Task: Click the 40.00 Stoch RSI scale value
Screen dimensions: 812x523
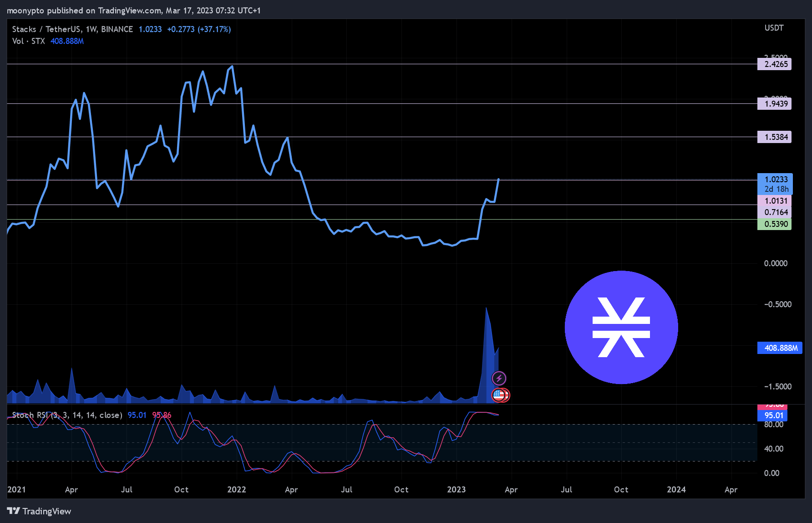Action: click(773, 449)
